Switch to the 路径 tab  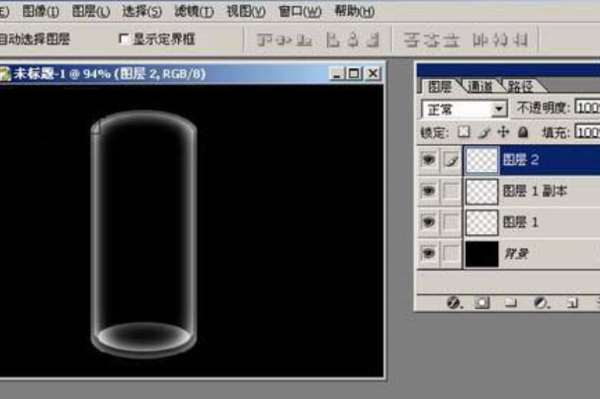pos(521,87)
